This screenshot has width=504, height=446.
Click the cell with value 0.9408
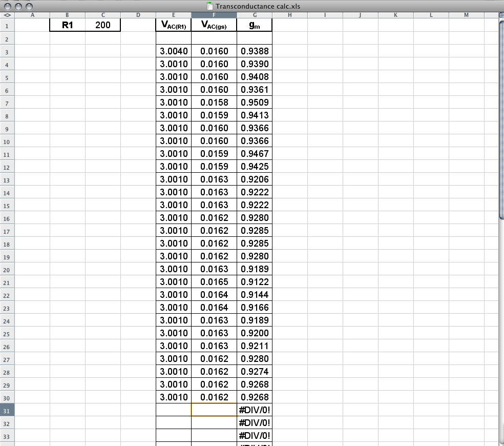click(x=255, y=76)
